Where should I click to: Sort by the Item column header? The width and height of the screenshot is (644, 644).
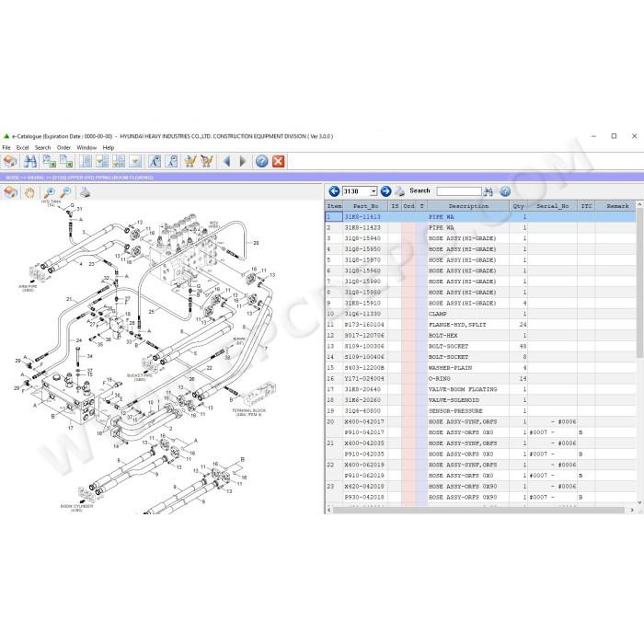click(334, 206)
